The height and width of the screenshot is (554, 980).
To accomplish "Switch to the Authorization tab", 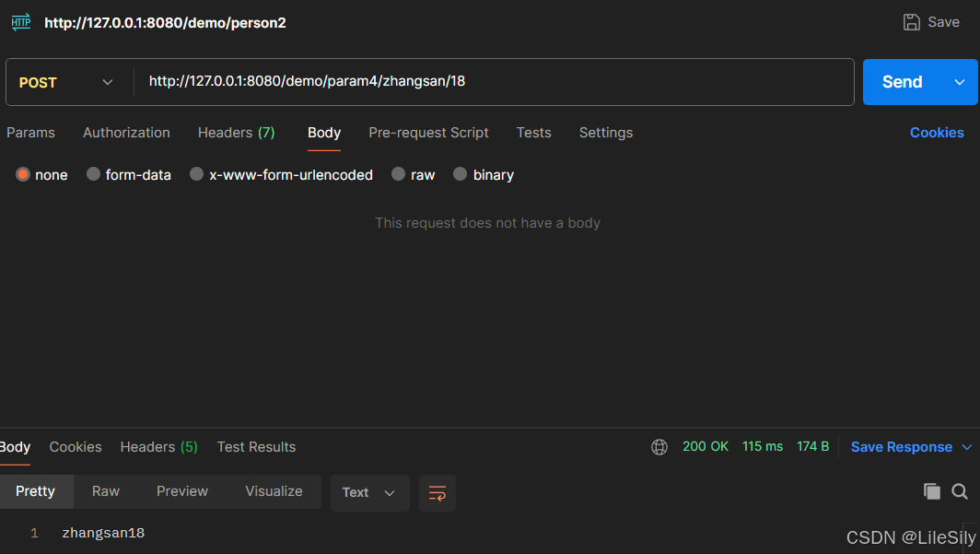I will tap(126, 133).
